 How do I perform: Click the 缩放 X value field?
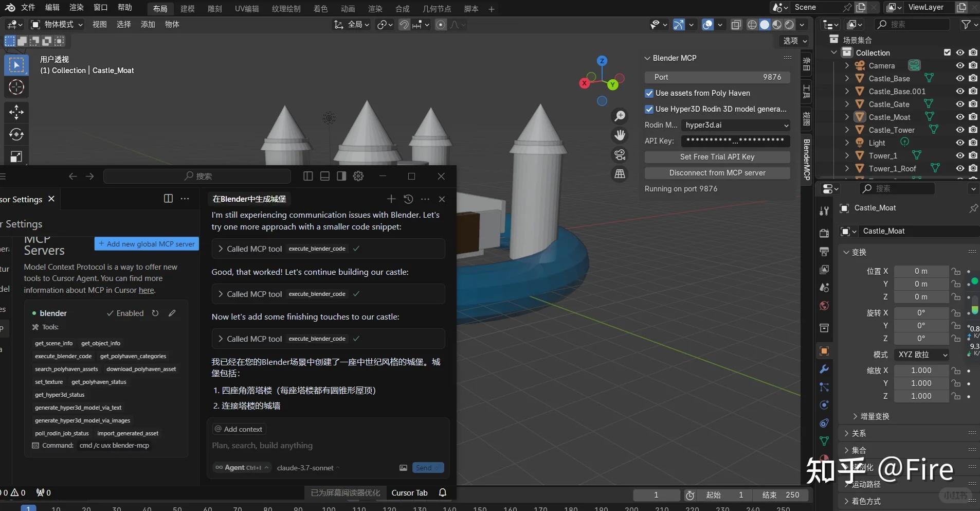tap(922, 371)
